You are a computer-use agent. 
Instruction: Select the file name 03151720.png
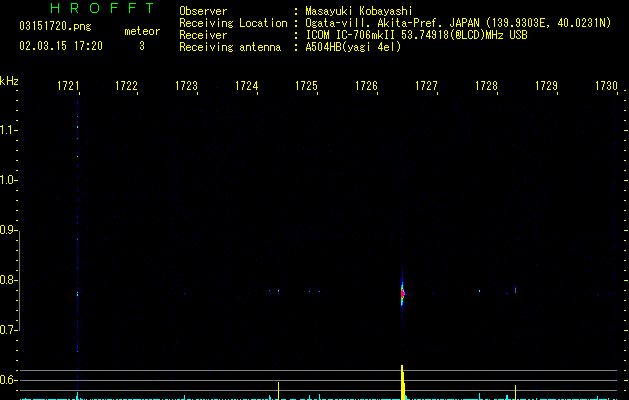(x=55, y=27)
